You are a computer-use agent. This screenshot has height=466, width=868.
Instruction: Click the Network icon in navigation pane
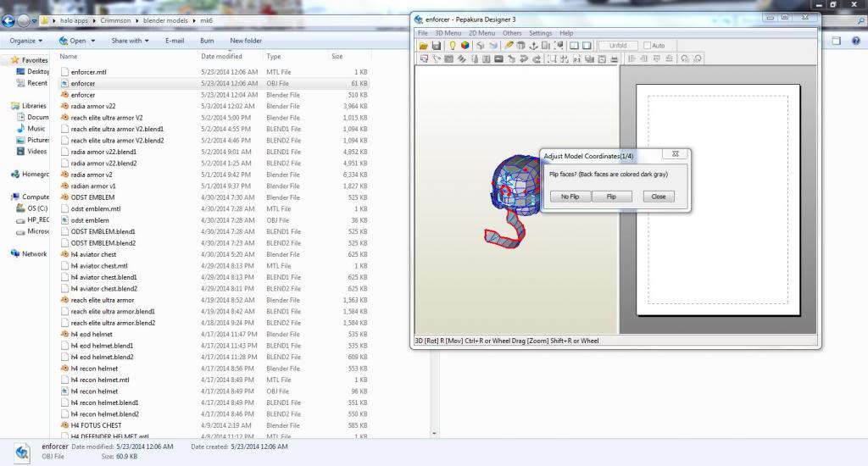[x=15, y=253]
